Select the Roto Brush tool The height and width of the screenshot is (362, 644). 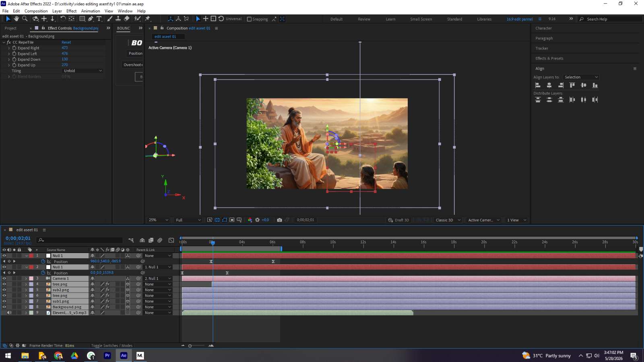tap(138, 19)
